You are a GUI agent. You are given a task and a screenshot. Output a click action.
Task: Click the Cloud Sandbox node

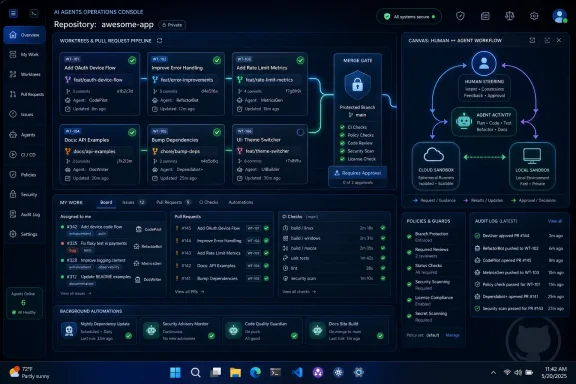click(x=436, y=166)
